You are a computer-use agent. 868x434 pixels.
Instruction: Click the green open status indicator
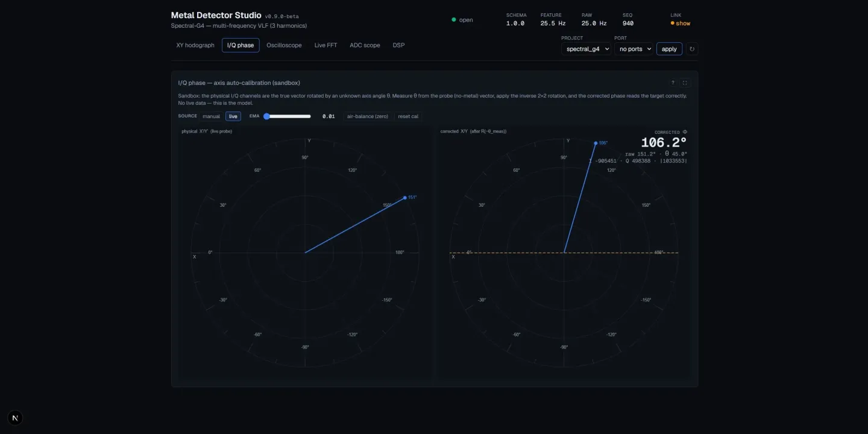coord(454,20)
